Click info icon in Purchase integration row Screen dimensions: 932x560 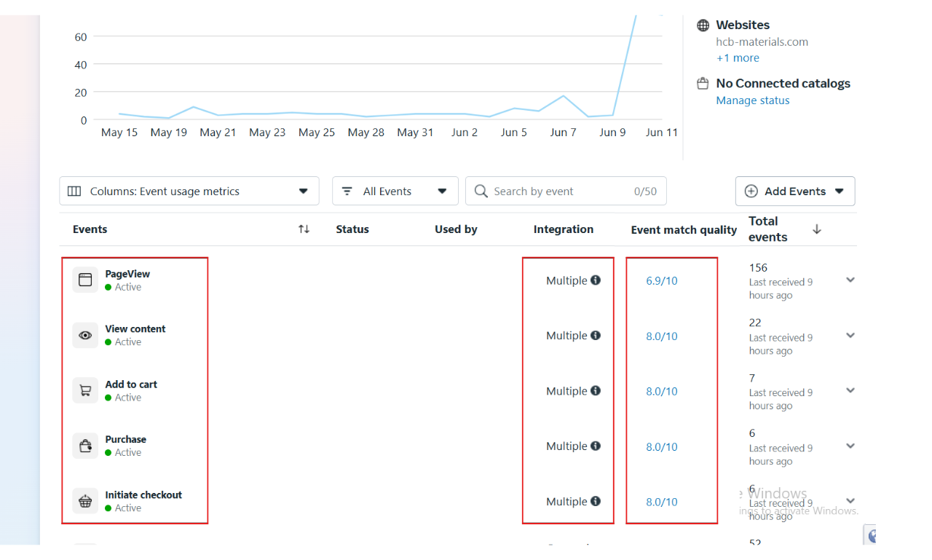pos(596,446)
